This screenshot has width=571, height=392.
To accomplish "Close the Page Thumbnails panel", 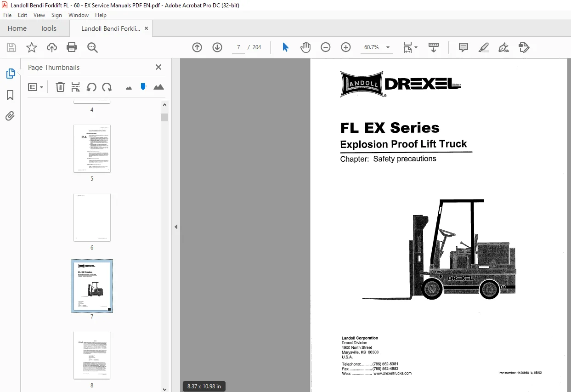I will [158, 67].
